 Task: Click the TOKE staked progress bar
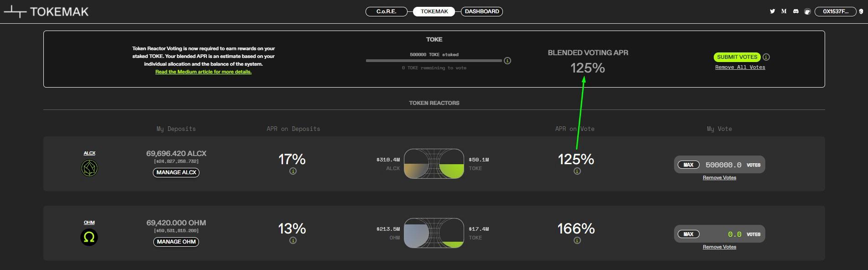point(434,61)
